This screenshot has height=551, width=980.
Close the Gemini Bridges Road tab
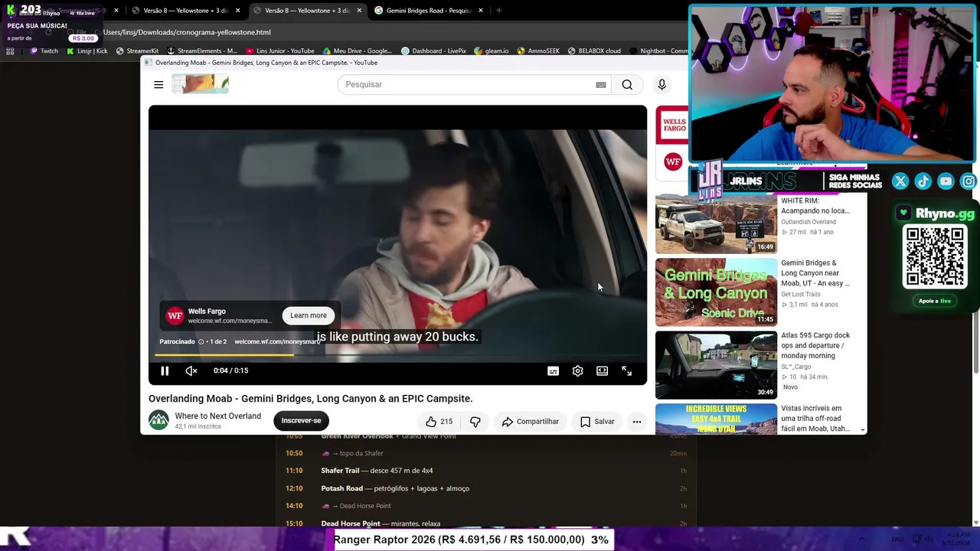[481, 11]
